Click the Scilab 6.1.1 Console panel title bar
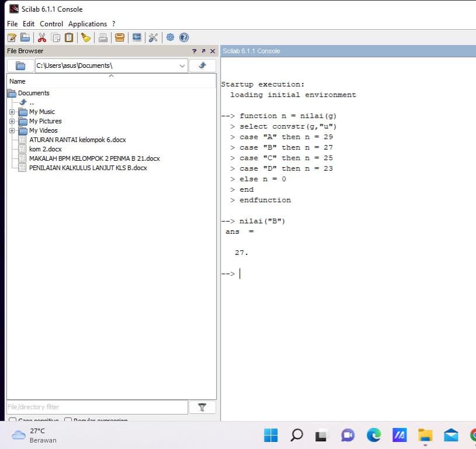The width and height of the screenshot is (476, 449). pos(348,51)
